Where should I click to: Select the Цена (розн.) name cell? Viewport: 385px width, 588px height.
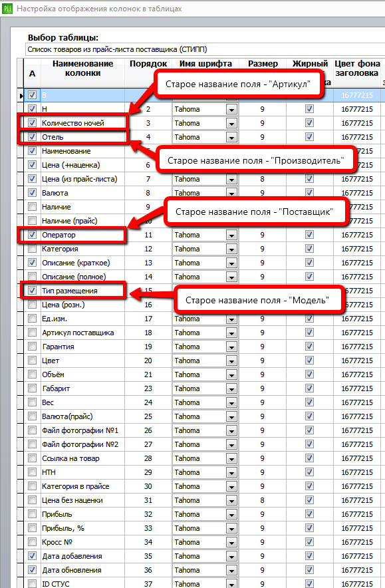click(82, 305)
